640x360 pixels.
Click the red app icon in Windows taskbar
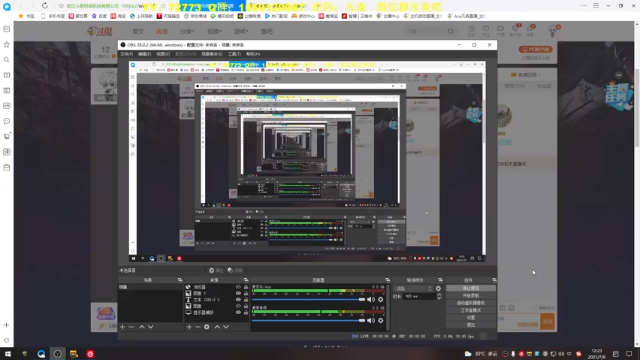[x=90, y=354]
